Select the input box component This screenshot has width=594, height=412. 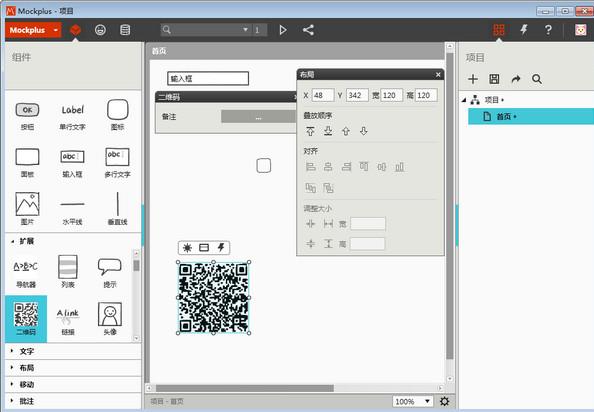pos(72,163)
